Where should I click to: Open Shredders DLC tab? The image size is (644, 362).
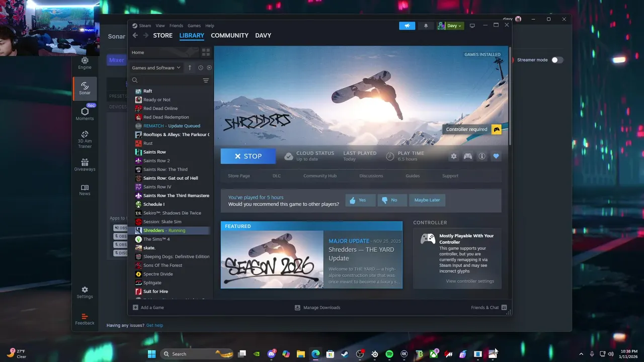coord(277,176)
